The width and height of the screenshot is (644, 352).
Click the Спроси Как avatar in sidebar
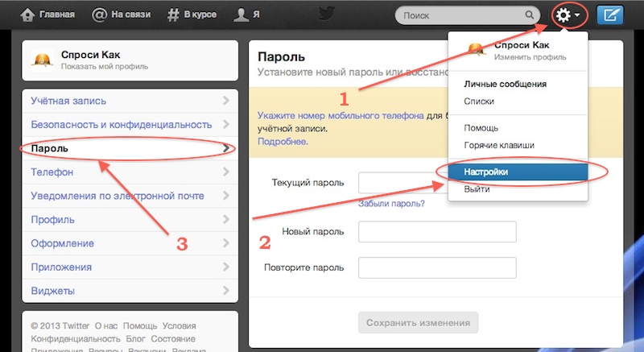click(x=43, y=60)
